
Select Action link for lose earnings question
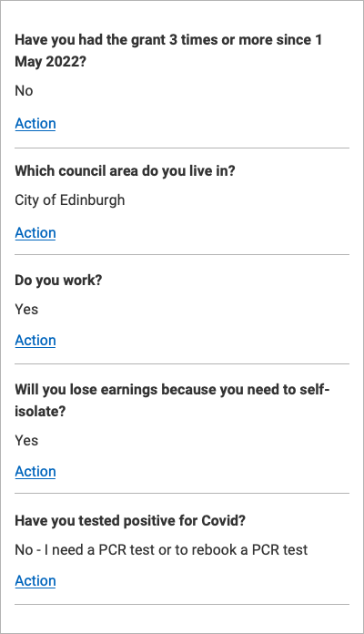[35, 472]
